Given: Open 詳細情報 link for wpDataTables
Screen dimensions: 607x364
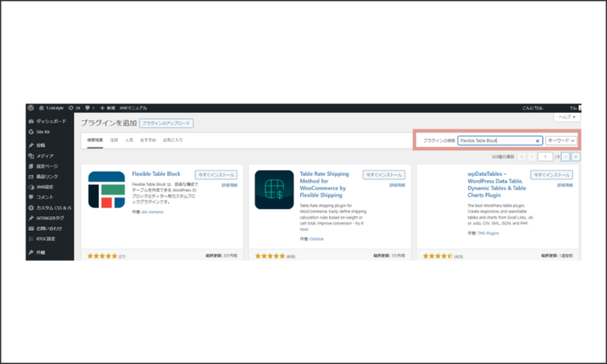Looking at the screenshot, I should coord(563,185).
